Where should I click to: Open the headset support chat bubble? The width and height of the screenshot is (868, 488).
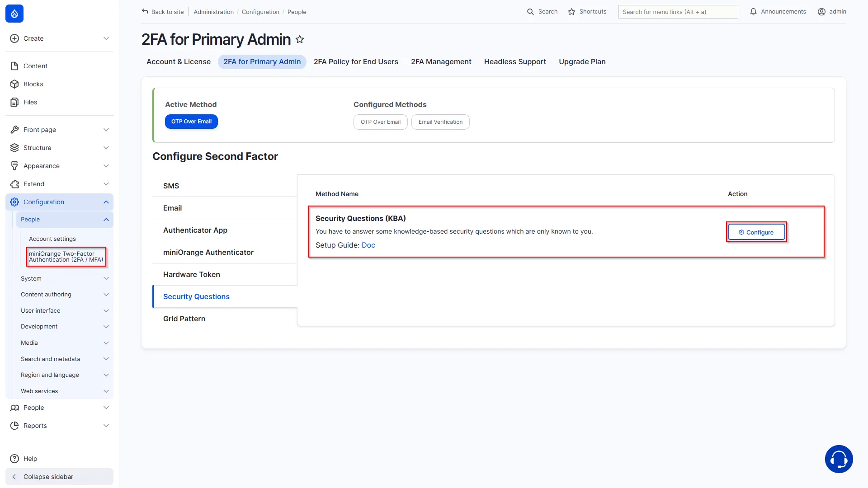pyautogui.click(x=839, y=459)
